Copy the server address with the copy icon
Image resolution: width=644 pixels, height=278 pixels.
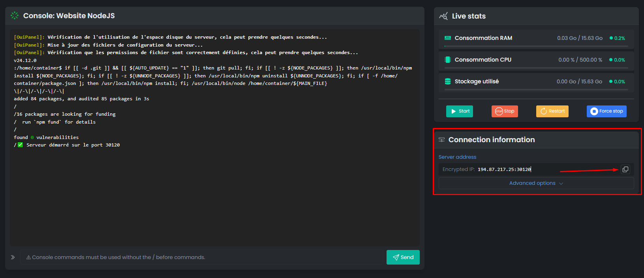click(x=625, y=169)
